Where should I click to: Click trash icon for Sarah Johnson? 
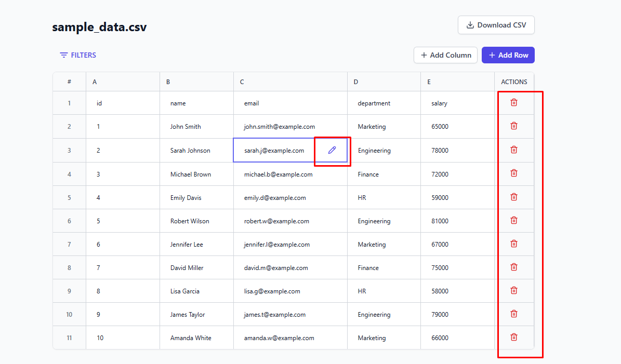(514, 150)
